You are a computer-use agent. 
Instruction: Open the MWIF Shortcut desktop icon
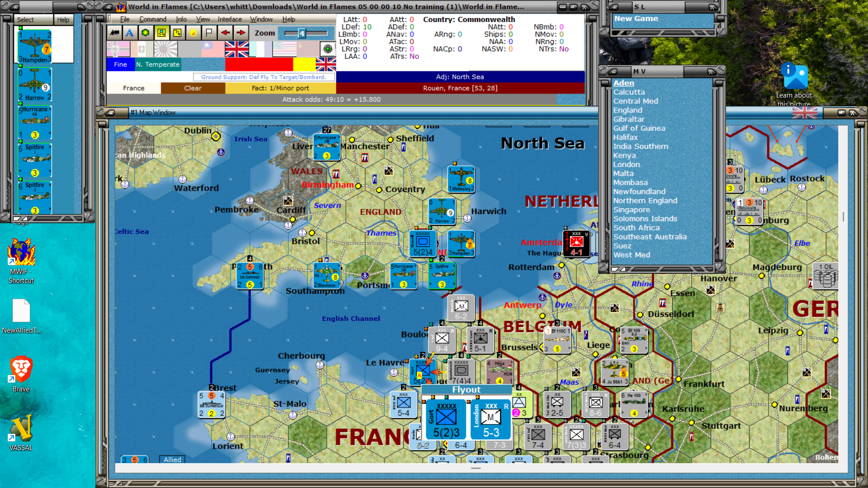[x=21, y=261]
